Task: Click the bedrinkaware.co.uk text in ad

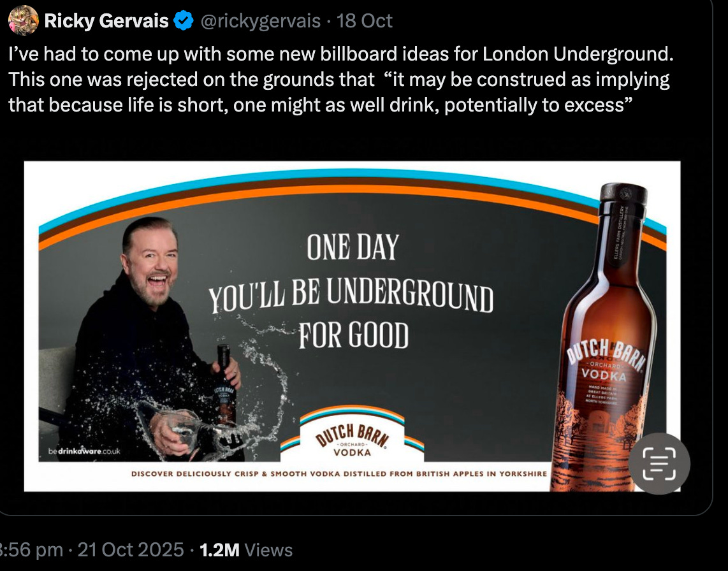Action: (x=84, y=451)
